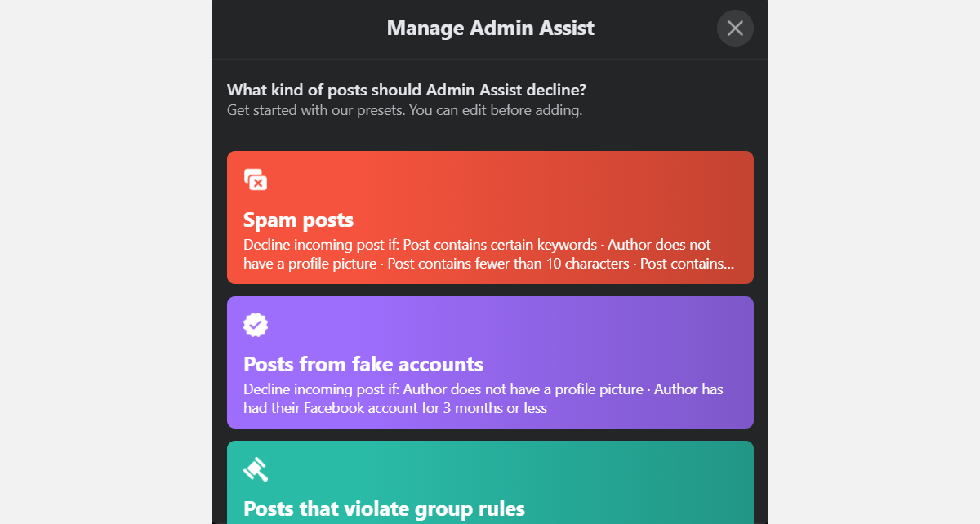The height and width of the screenshot is (524, 980).
Task: Click the Posts from fake accounts title
Action: click(363, 364)
